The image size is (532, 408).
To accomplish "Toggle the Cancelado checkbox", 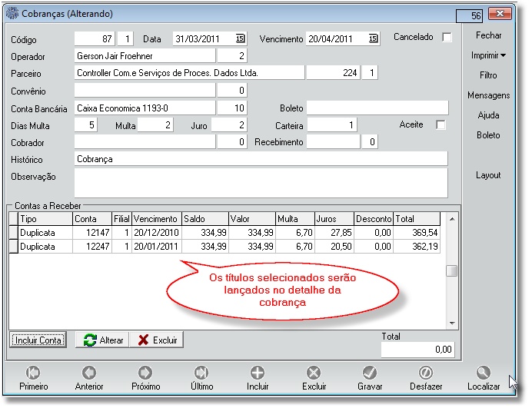I will [447, 37].
